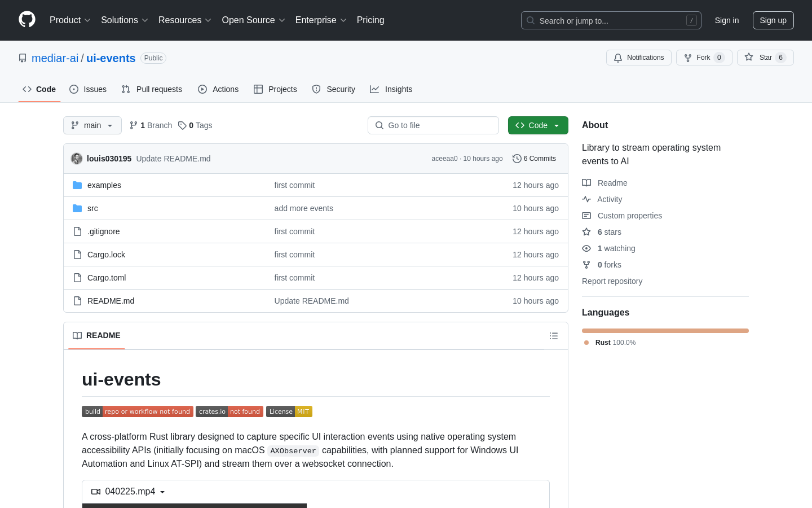Viewport: 812px width, 508px height.
Task: Click the louis030195 author name
Action: 109,159
